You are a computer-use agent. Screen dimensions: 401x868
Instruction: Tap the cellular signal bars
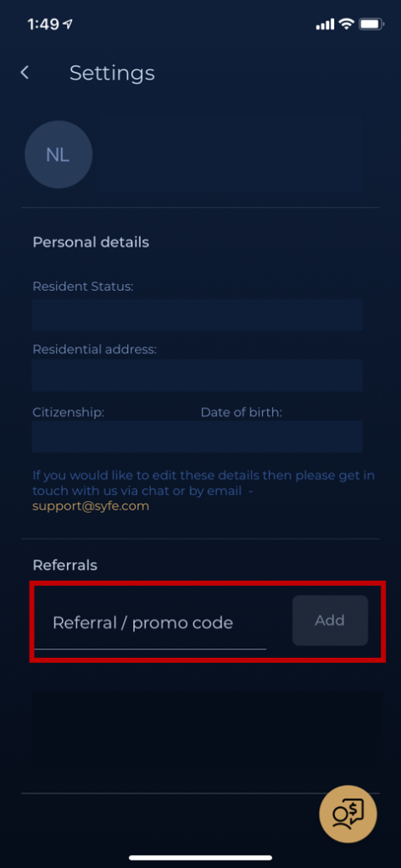tap(325, 24)
